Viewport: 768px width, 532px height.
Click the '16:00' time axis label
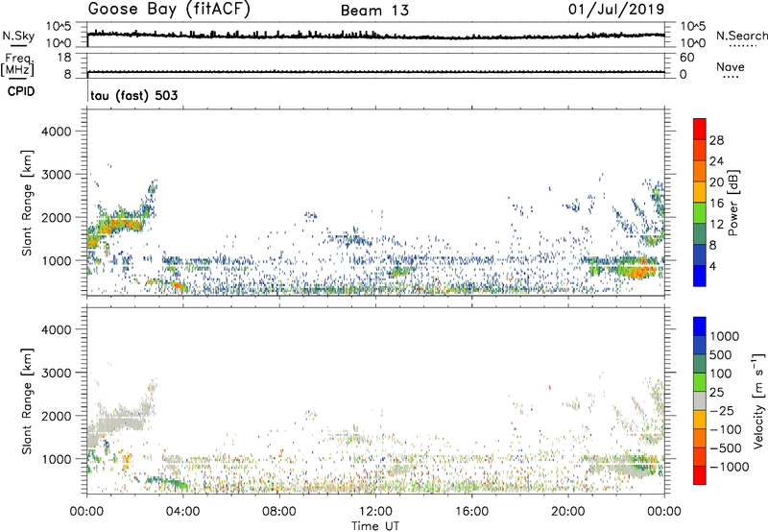[471, 512]
